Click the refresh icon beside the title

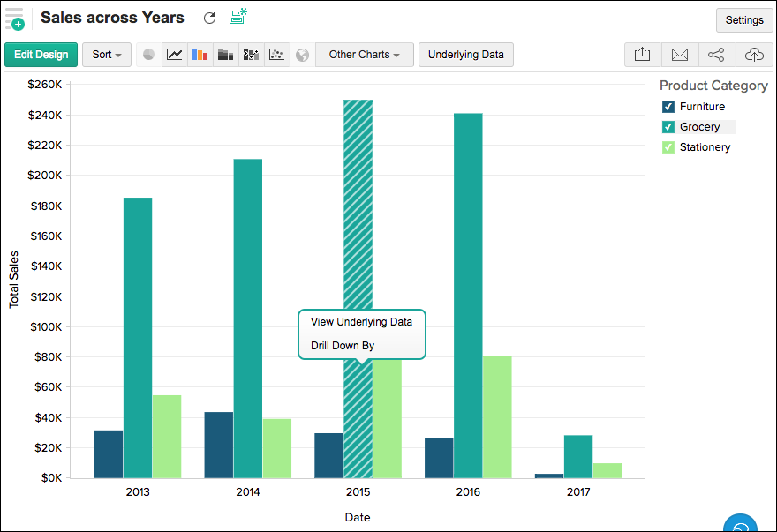(209, 18)
